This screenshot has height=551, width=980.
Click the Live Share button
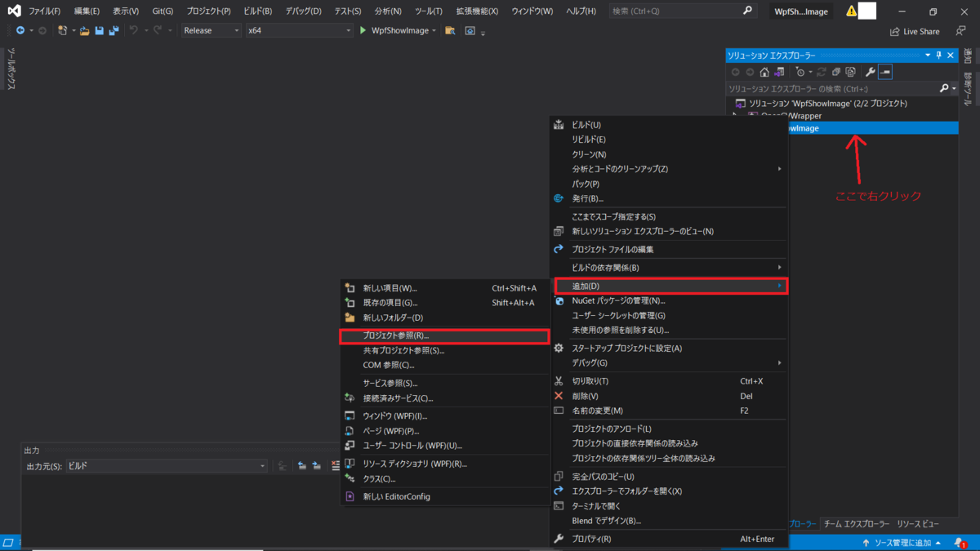tap(915, 31)
